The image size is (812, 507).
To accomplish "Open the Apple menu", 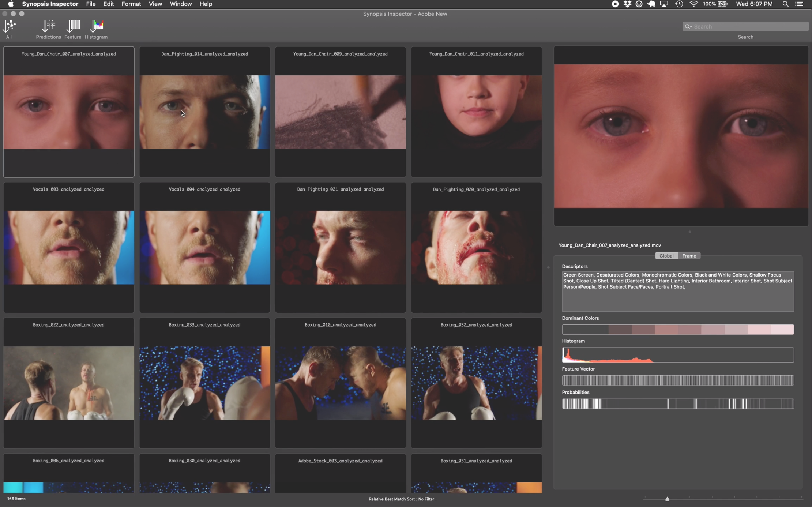I will pos(11,4).
